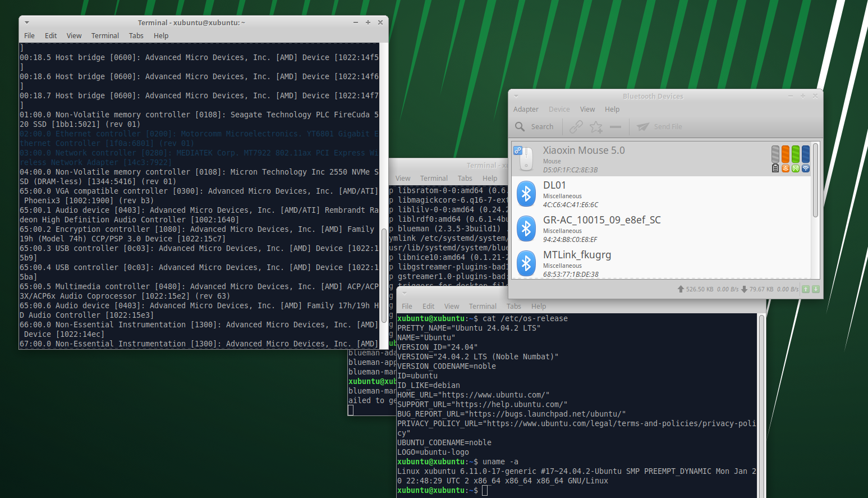The image size is (868, 498).
Task: Select the GR-AC_10015_09_e8ef_SC device name
Action: click(x=601, y=220)
